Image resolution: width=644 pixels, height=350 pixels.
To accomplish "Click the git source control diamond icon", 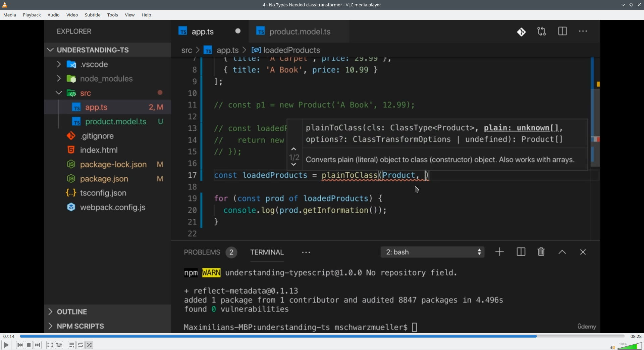I will (521, 32).
